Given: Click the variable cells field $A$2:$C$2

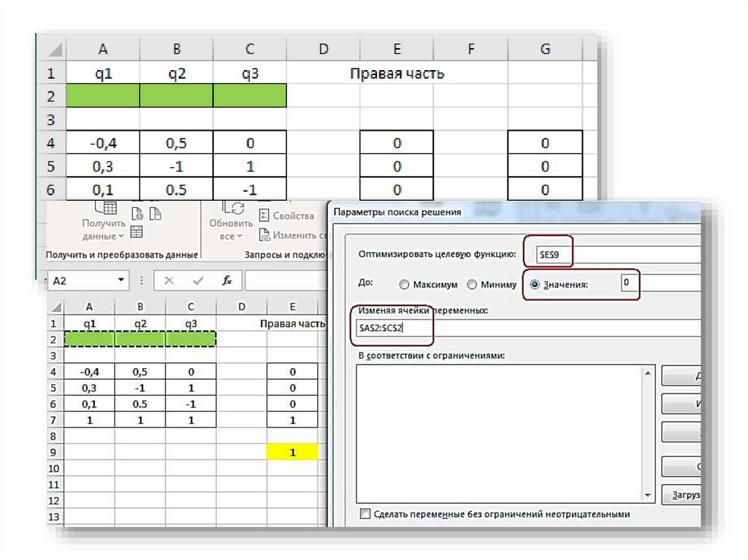Looking at the screenshot, I should pos(528,328).
